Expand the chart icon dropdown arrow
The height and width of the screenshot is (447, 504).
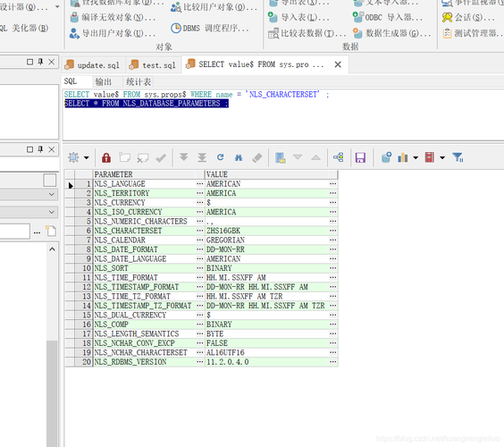[416, 157]
